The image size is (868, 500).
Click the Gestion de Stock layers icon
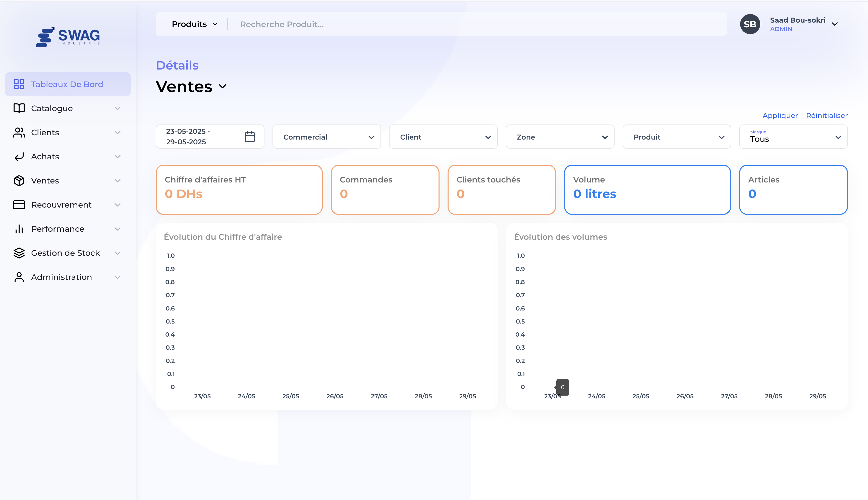click(19, 253)
